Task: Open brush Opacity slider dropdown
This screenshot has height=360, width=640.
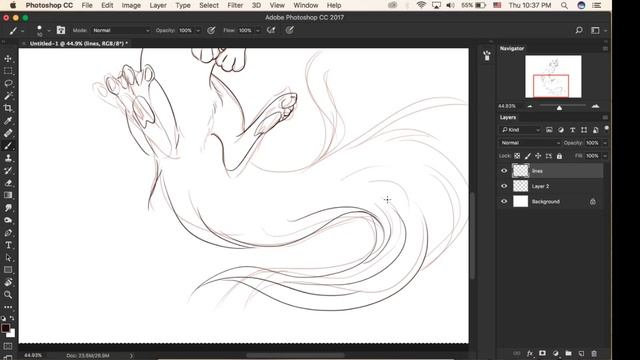Action: (x=198, y=31)
